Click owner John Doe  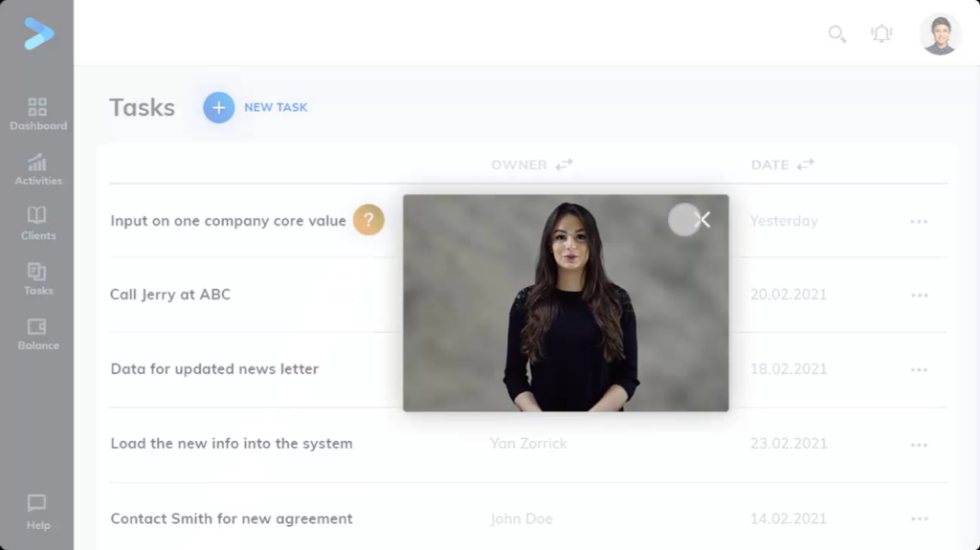pos(522,518)
